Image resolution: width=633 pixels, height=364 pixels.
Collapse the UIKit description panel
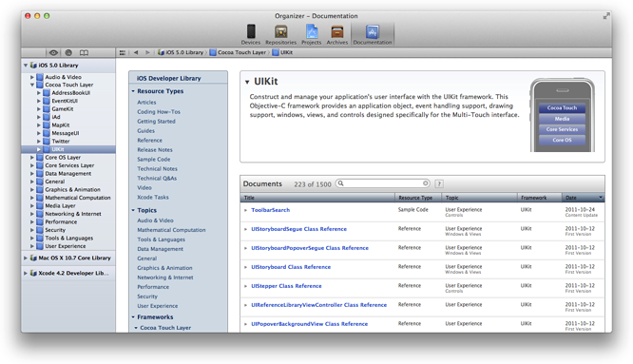point(247,82)
